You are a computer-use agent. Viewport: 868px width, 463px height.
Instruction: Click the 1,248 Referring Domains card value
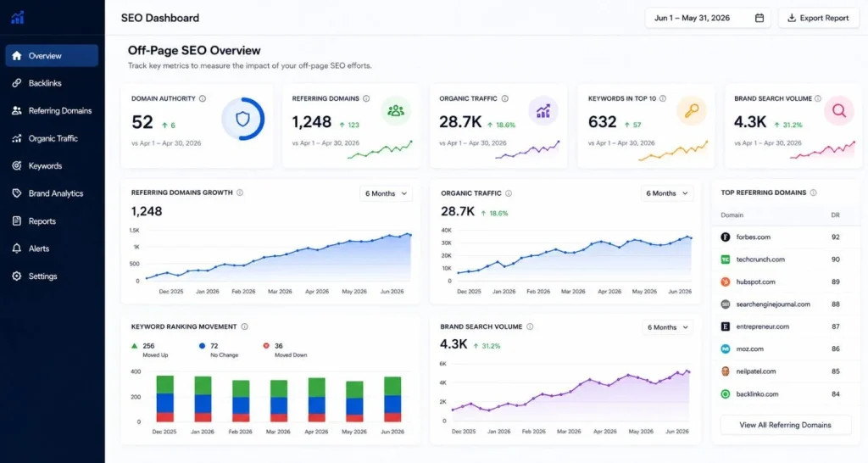(312, 122)
